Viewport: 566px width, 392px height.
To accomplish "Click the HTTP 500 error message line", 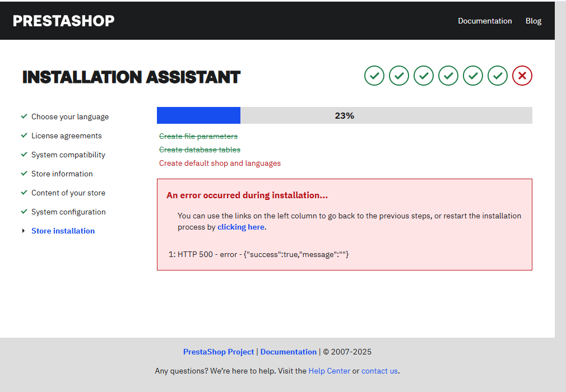I will coord(258,255).
